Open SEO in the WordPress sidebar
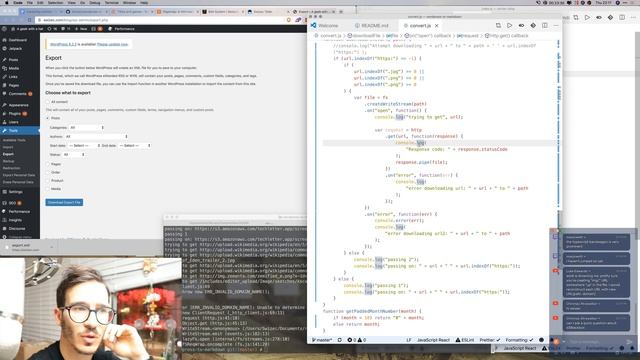Image resolution: width=640 pixels, height=360 pixels. pos(12,203)
